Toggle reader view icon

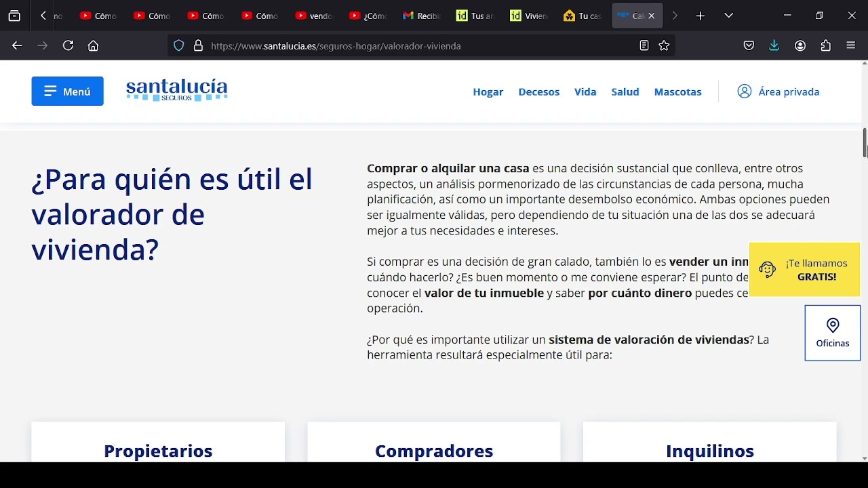[x=644, y=46]
